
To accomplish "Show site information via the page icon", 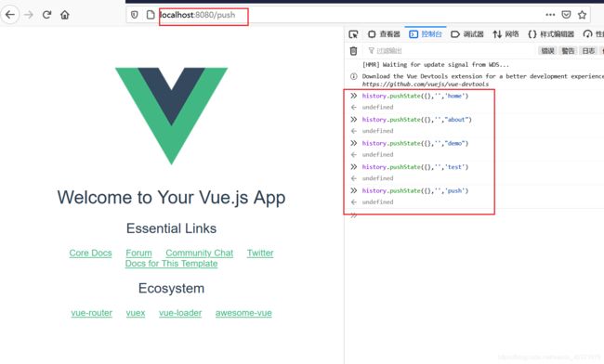I will (151, 15).
